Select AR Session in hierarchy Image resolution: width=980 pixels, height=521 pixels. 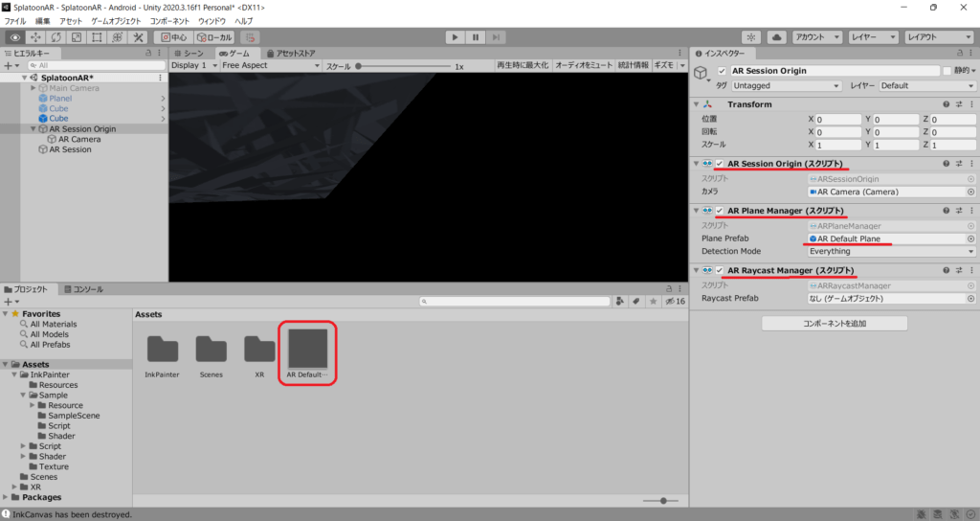(x=70, y=149)
